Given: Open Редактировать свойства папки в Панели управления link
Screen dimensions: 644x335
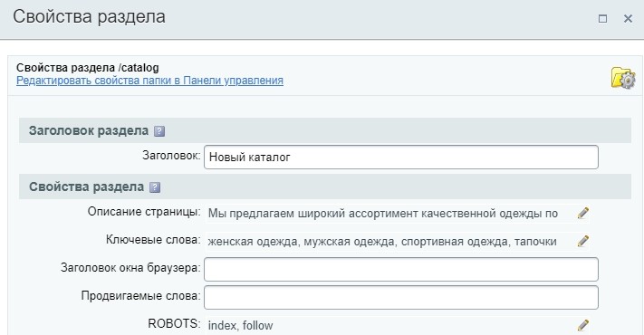Looking at the screenshot, I should [x=149, y=81].
